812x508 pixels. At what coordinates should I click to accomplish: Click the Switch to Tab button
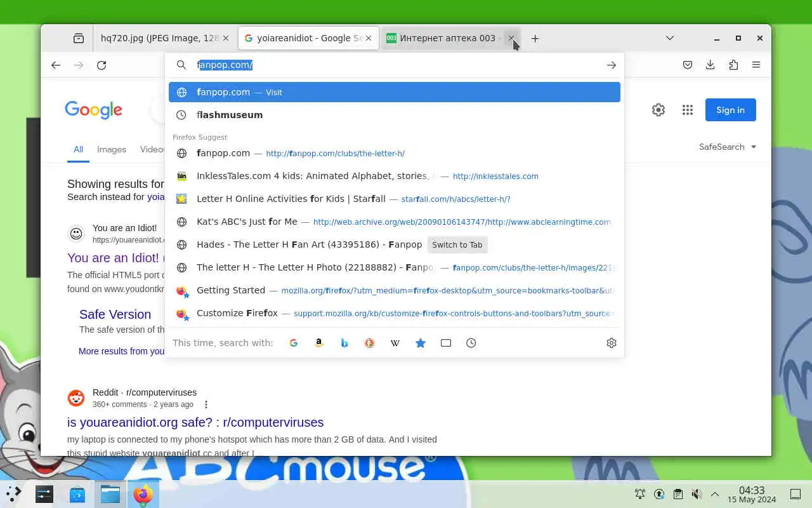tap(457, 244)
